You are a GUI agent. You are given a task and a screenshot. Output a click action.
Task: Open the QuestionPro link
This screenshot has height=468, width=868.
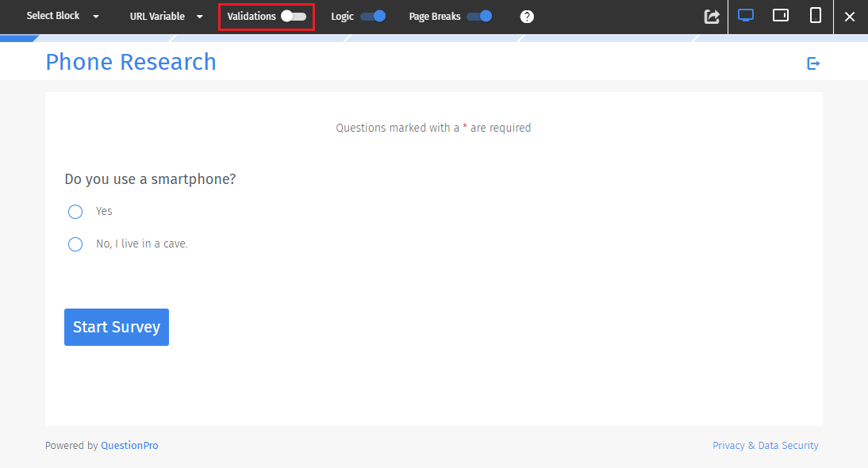[129, 445]
